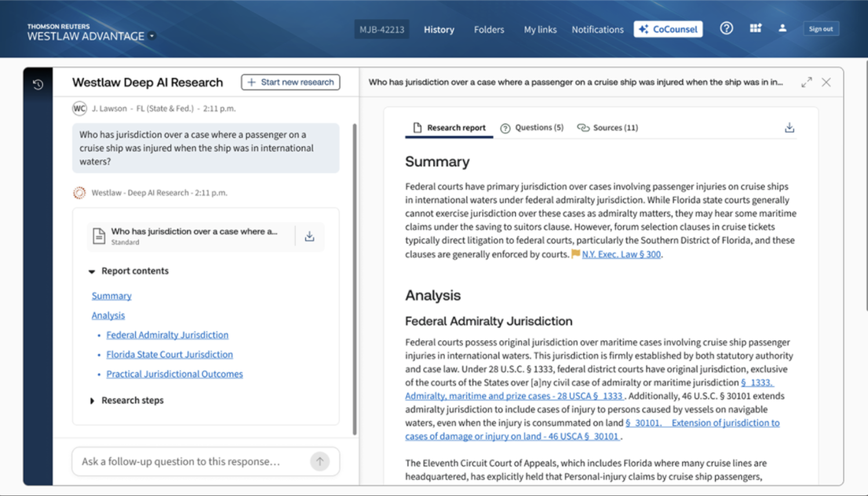Screen dimensions: 868x496
Task: Expand the Research steps section
Action: pos(92,400)
